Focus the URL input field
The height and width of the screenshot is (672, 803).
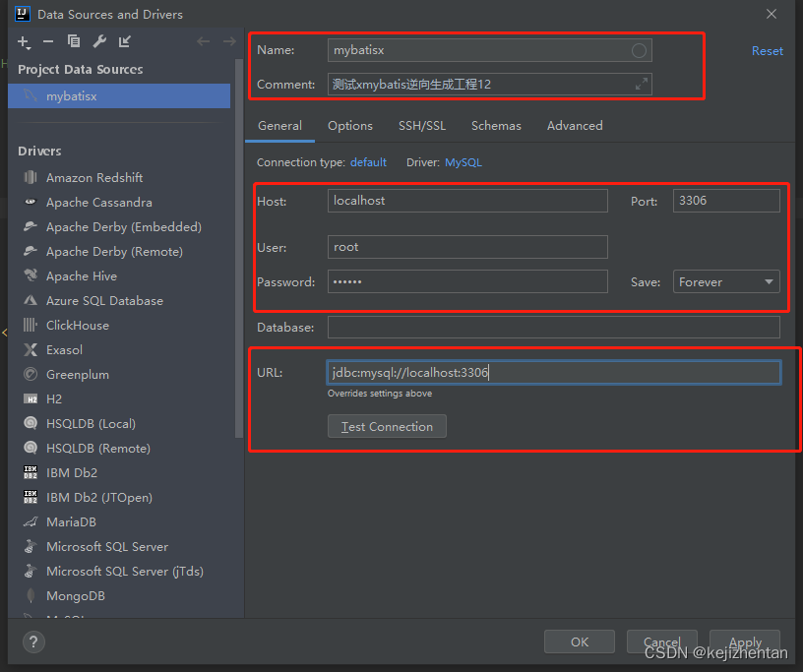554,372
